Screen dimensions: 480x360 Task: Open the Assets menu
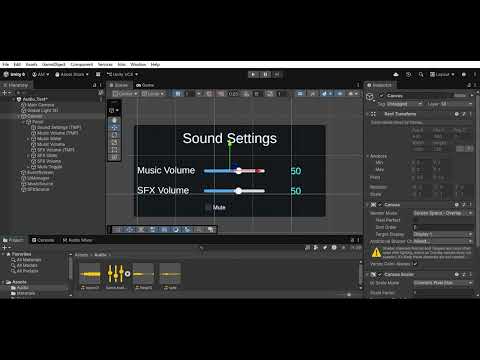31,64
